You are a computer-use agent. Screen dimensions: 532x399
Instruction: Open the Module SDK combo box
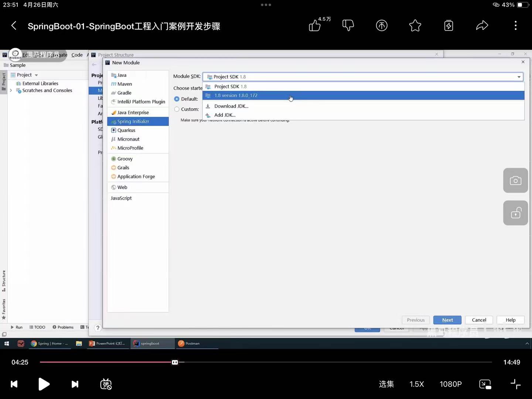click(x=364, y=77)
